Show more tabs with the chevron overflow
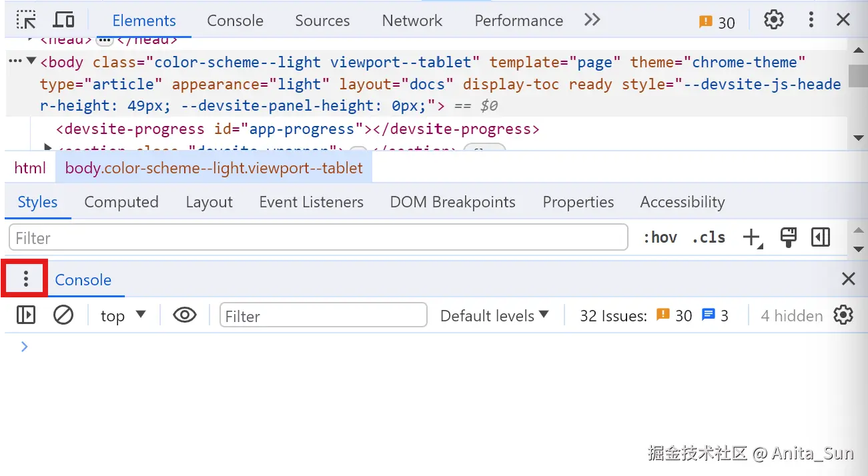 pyautogui.click(x=592, y=20)
